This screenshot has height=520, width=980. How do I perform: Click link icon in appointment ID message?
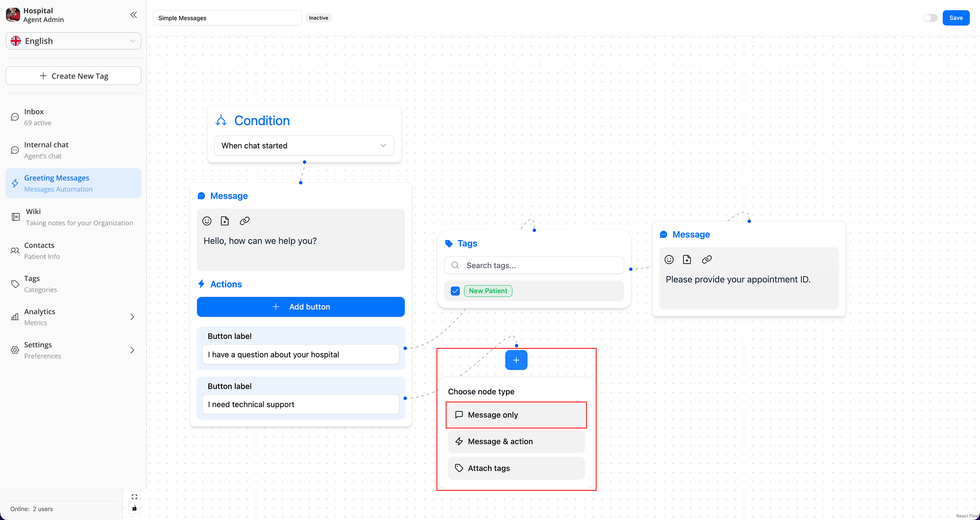[706, 259]
